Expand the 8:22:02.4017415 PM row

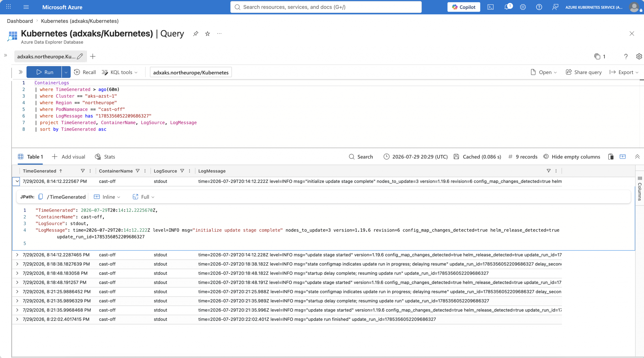coord(17,319)
